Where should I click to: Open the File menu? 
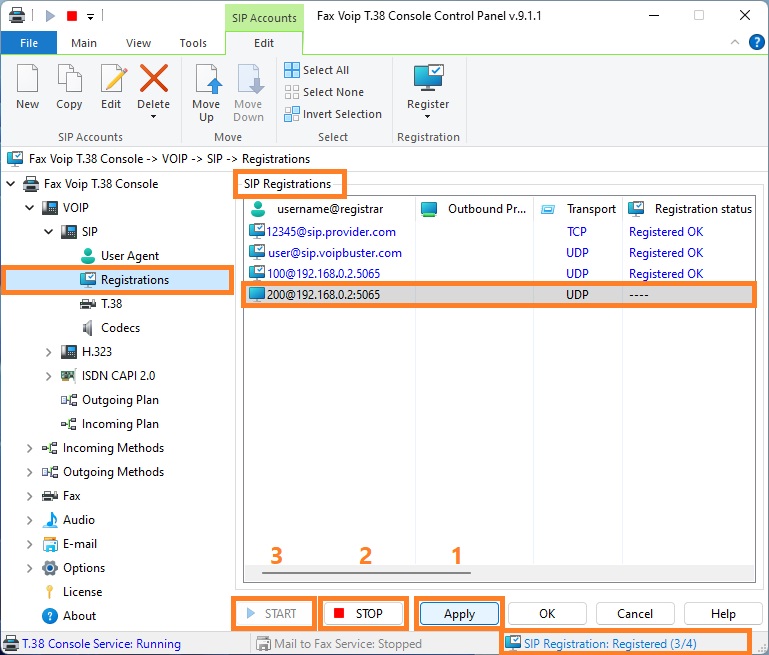(x=29, y=43)
